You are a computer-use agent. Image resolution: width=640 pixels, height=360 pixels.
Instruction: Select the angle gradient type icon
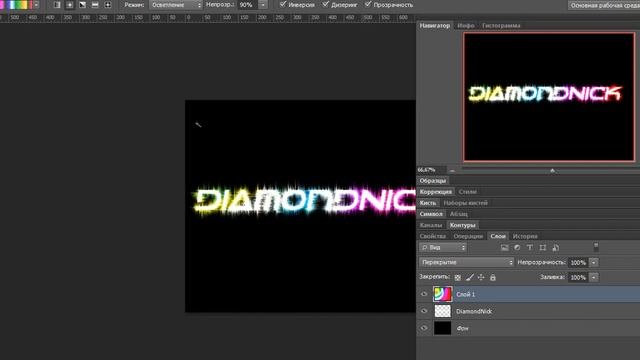click(x=82, y=5)
